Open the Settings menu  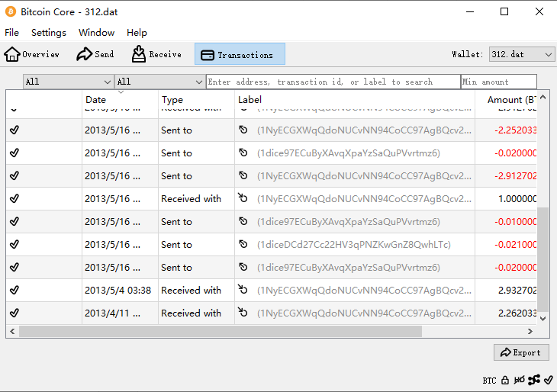[x=48, y=33]
